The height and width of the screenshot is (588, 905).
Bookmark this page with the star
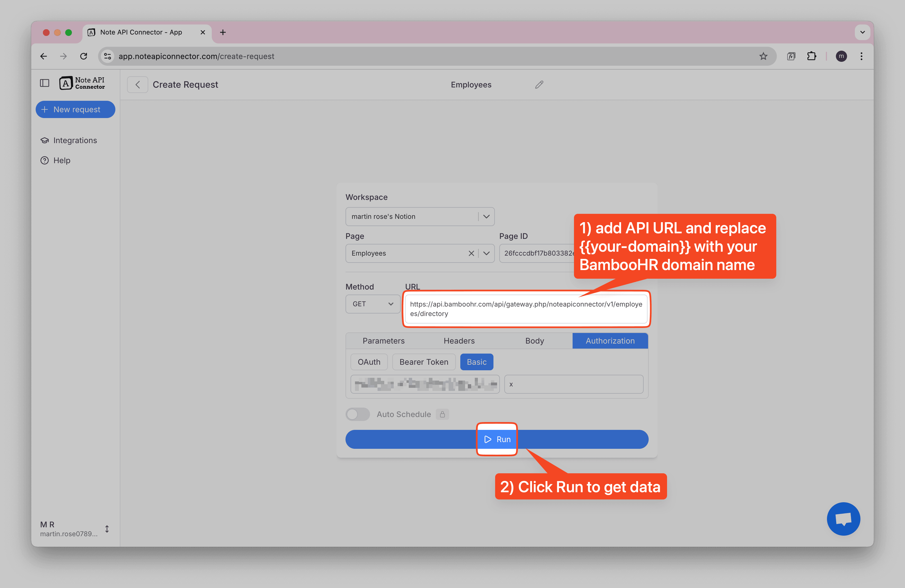point(763,56)
